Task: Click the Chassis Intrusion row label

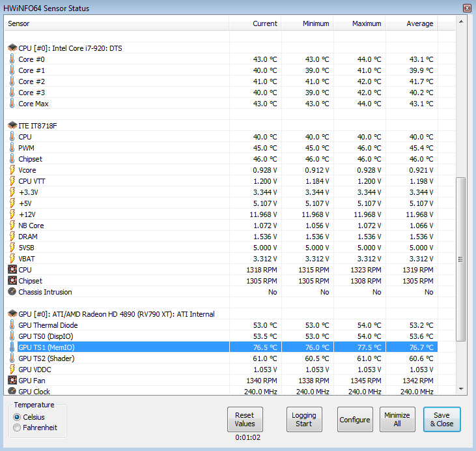Action: [x=45, y=292]
